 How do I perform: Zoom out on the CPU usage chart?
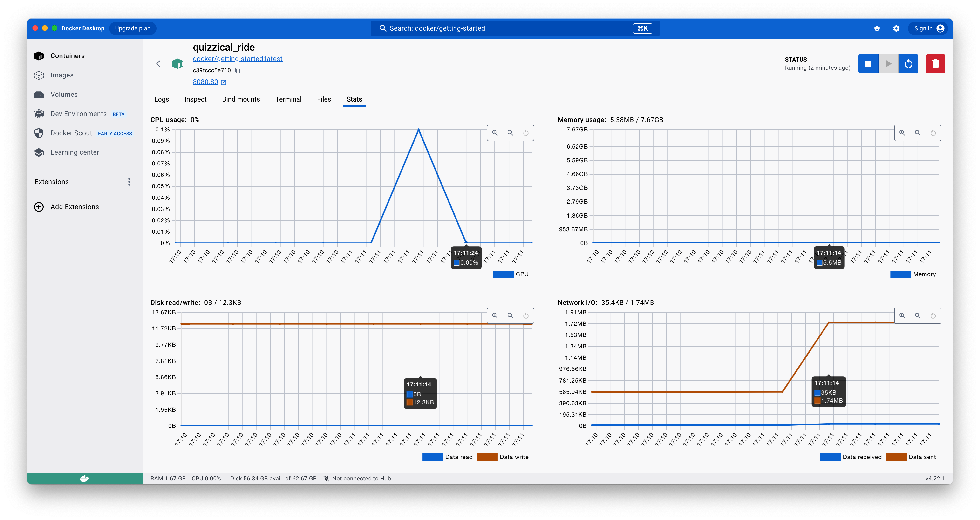510,133
